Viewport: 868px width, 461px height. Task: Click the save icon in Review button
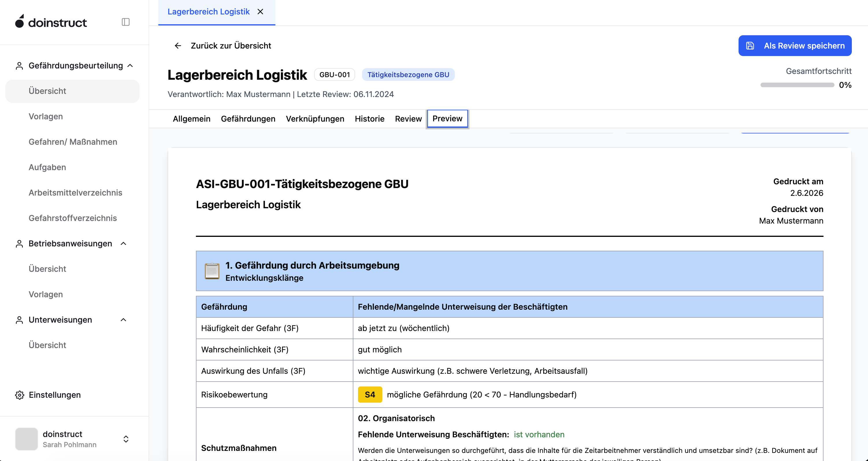(x=750, y=46)
